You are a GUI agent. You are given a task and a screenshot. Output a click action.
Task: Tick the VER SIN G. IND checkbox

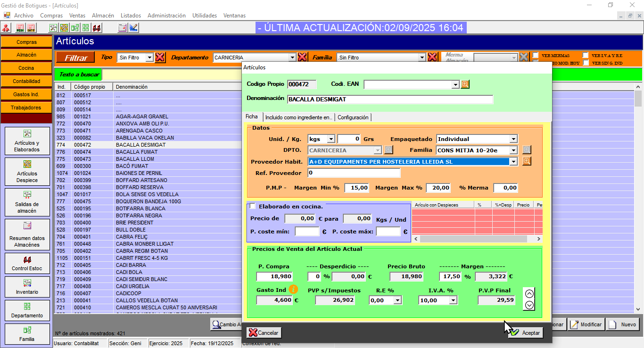586,63
